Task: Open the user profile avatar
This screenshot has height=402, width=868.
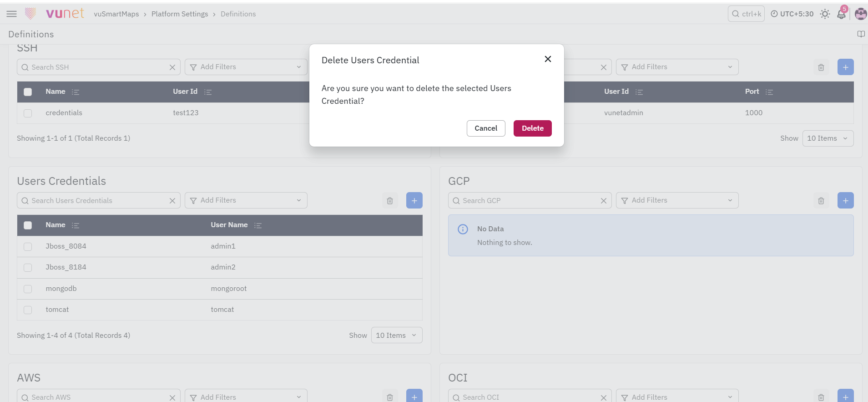Action: 860,14
